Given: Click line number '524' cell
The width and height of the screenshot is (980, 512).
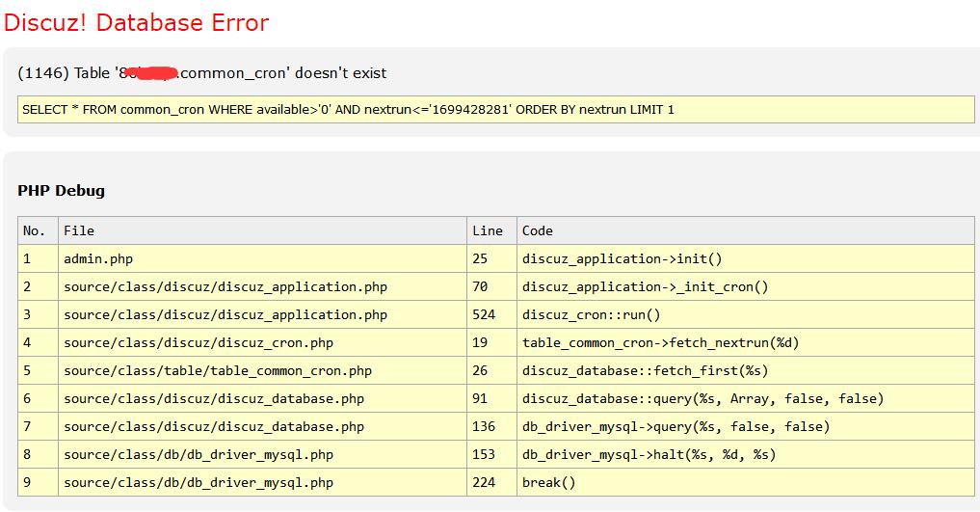Looking at the screenshot, I should 491,314.
